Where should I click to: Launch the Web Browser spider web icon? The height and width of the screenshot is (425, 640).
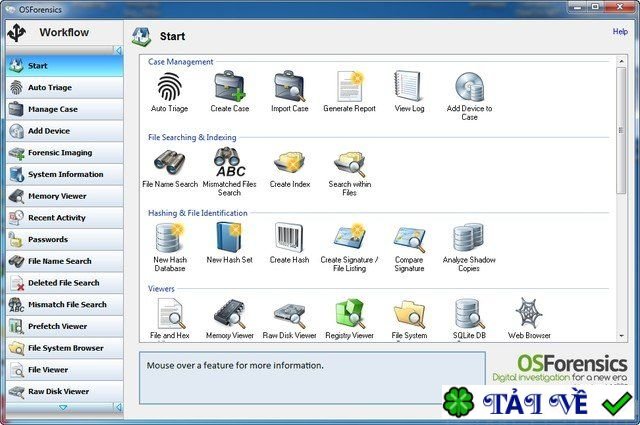[x=529, y=313]
